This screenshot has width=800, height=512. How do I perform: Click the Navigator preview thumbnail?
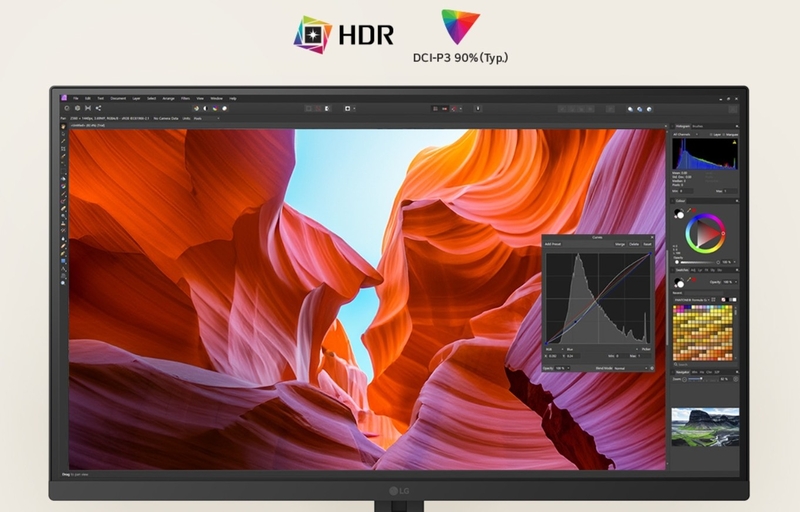[705, 426]
